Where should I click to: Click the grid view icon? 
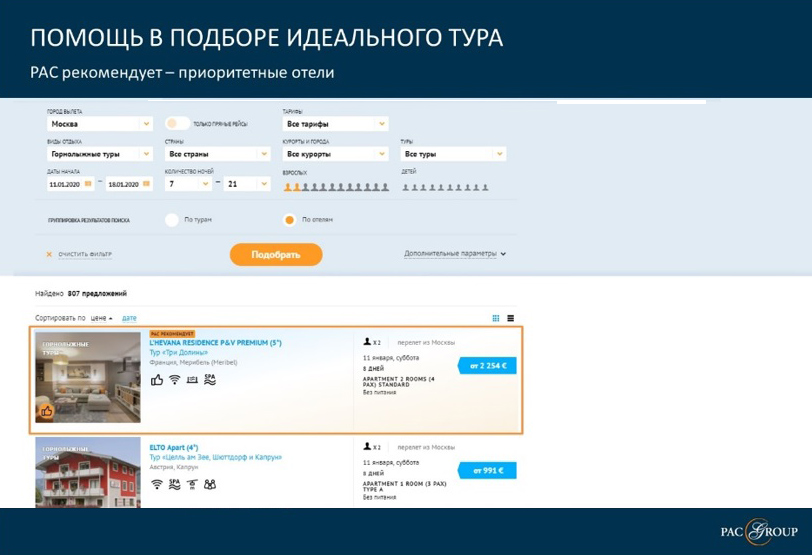[x=496, y=318]
